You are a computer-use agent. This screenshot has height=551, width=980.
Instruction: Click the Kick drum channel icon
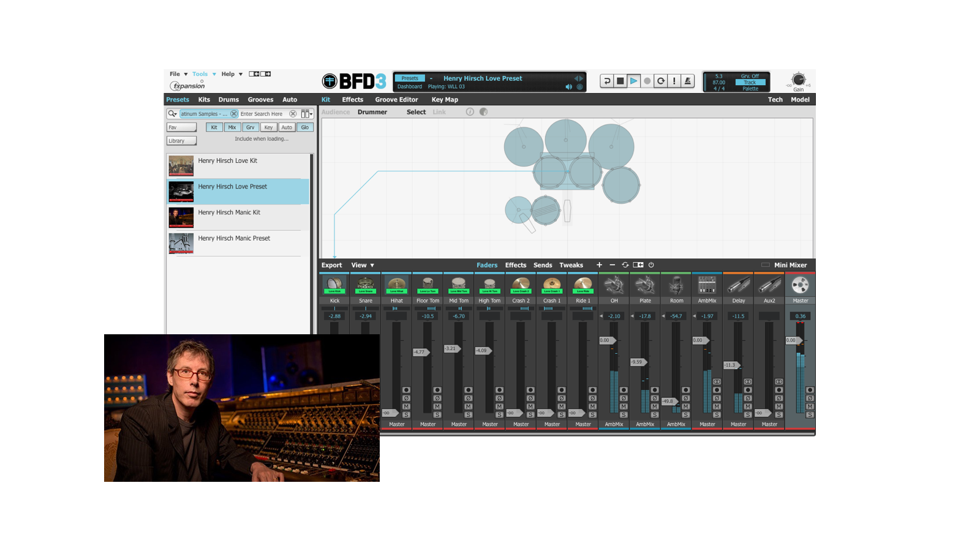pyautogui.click(x=334, y=285)
